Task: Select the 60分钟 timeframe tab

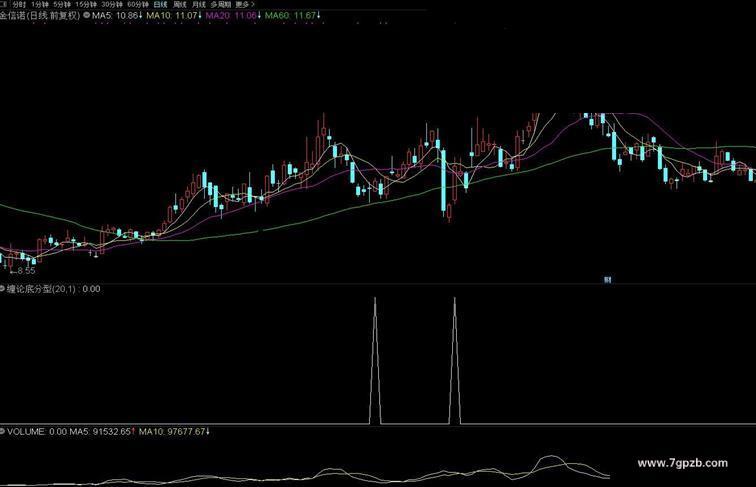Action: pyautogui.click(x=137, y=4)
